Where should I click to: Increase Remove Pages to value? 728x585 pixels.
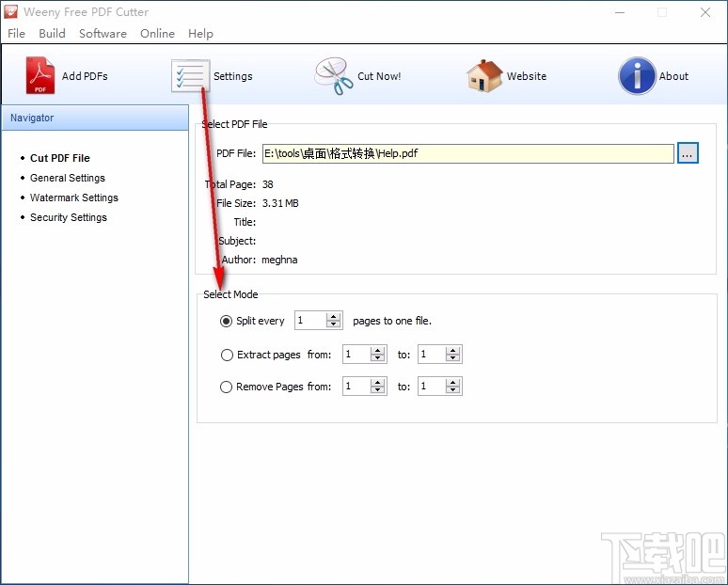coord(452,382)
